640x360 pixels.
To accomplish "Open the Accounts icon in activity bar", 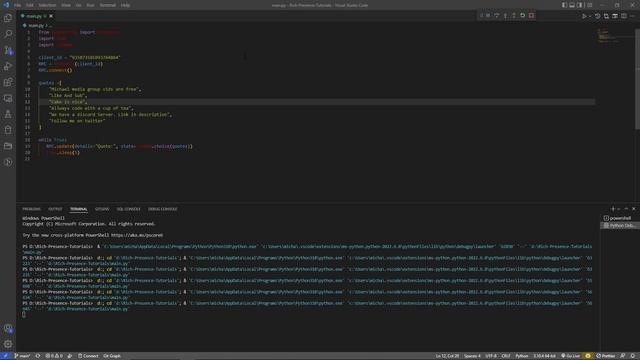I will (8, 328).
